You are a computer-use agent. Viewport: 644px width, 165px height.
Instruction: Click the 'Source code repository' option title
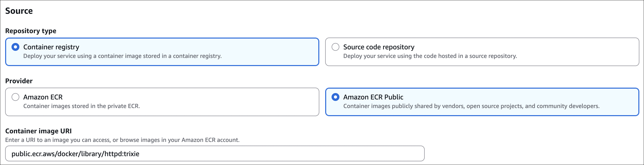pyautogui.click(x=379, y=47)
